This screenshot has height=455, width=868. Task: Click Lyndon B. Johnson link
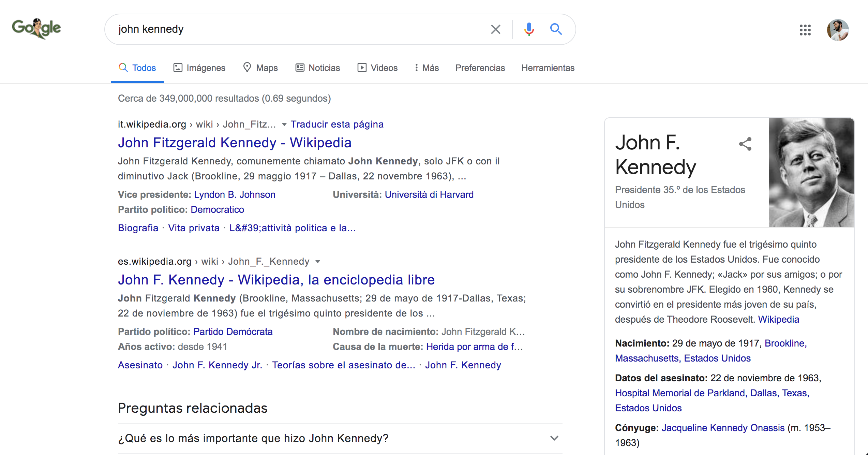pos(235,194)
